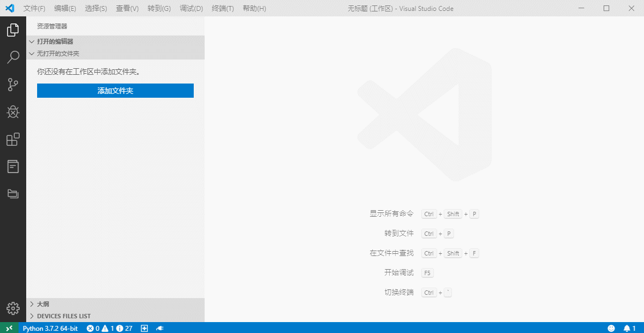Expand the 大纲 outline section
The height and width of the screenshot is (333, 644).
coord(43,304)
